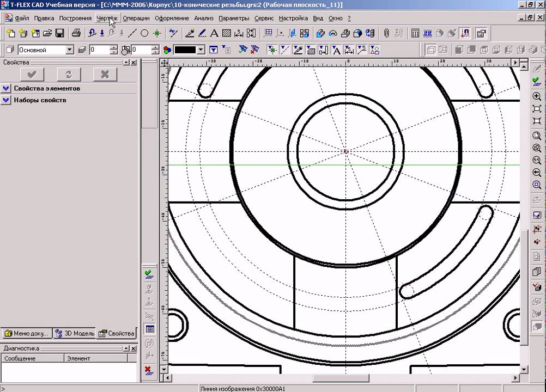Image resolution: width=546 pixels, height=392 pixels.
Task: Open the Чертёж menu
Action: 107,18
